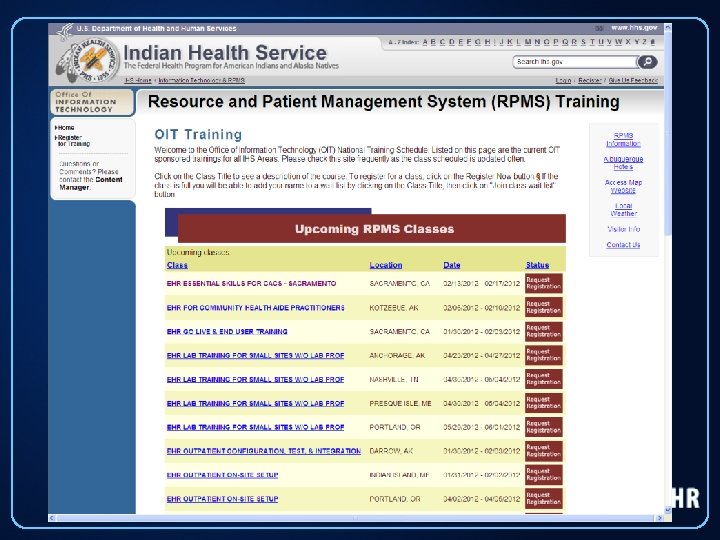Sort table by Status column header

click(x=537, y=265)
